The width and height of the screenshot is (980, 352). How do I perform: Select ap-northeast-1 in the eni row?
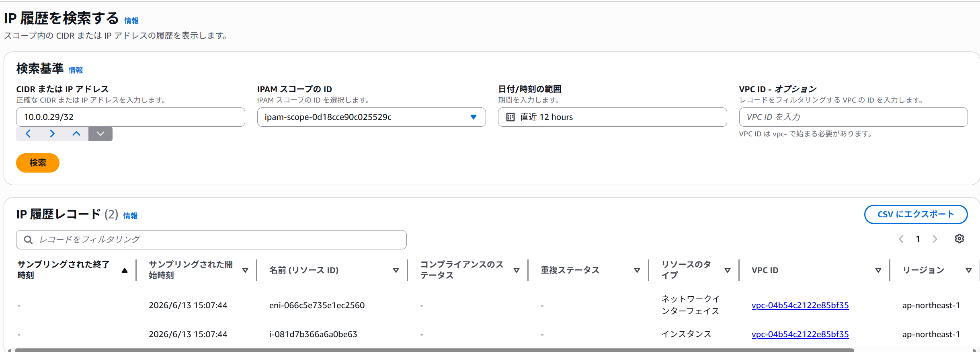point(931,305)
